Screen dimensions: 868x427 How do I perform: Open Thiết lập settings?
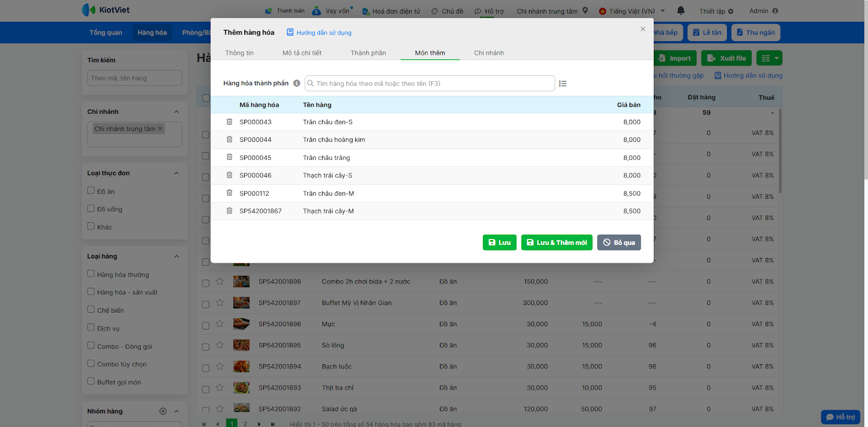click(x=716, y=11)
